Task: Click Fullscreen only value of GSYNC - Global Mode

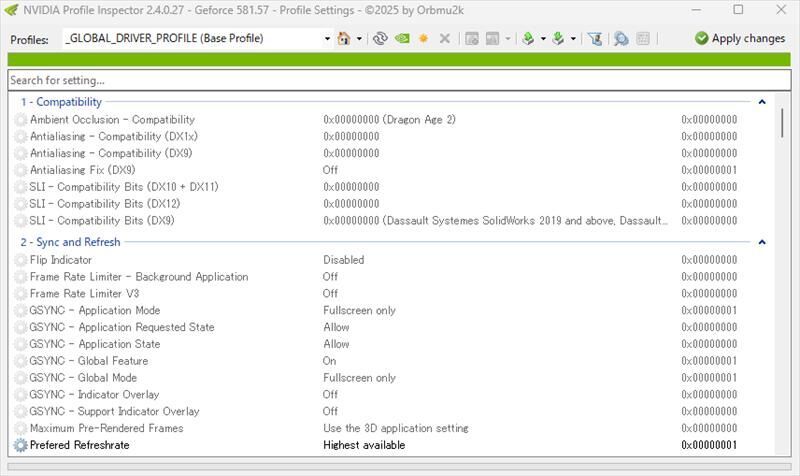Action: pos(359,378)
